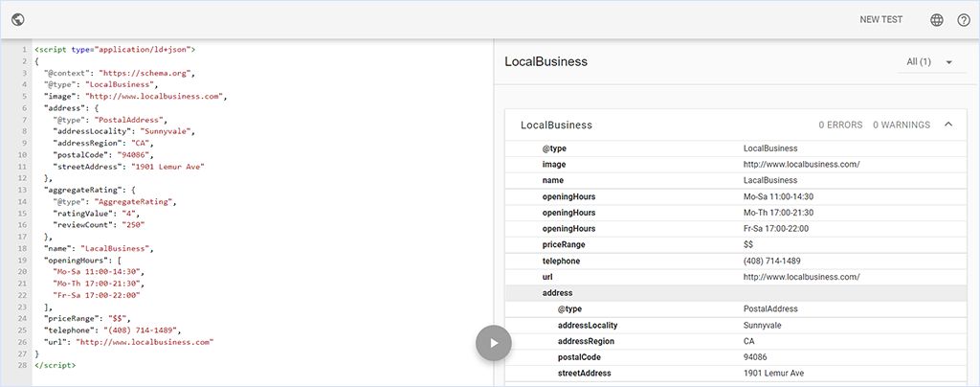980x387 pixels.
Task: Click "streetAddress" line in code editor
Action: point(129,167)
